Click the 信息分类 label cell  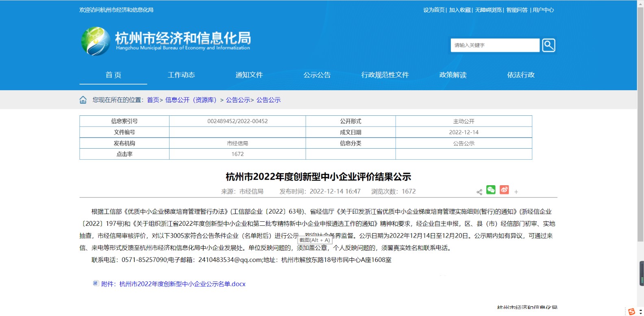[350, 143]
